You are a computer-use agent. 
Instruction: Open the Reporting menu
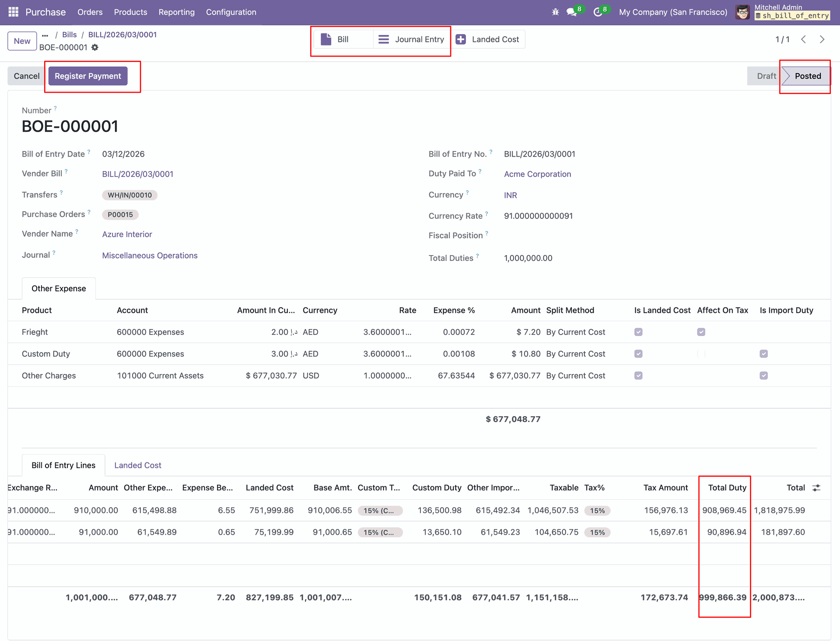pos(176,12)
